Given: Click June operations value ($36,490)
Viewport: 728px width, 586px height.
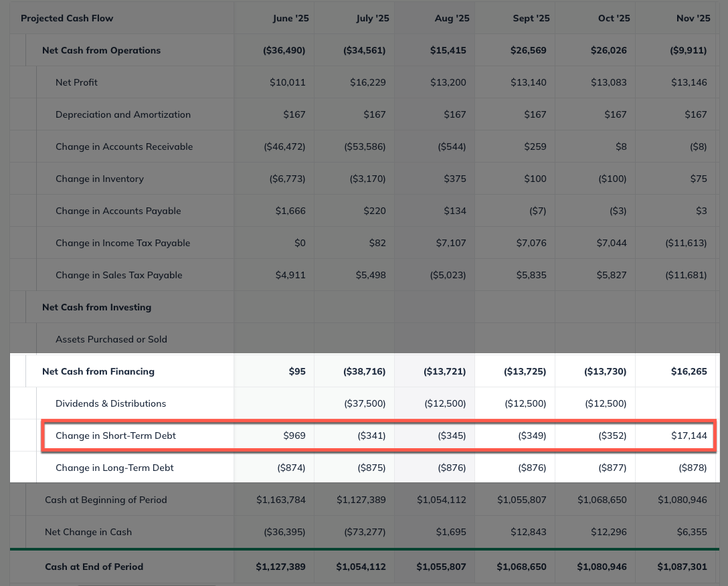Looking at the screenshot, I should pos(284,50).
